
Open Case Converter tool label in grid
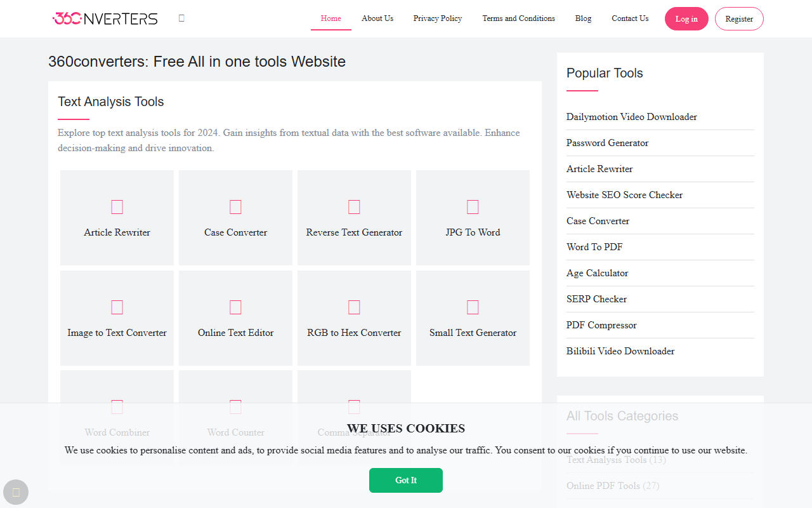click(x=235, y=232)
